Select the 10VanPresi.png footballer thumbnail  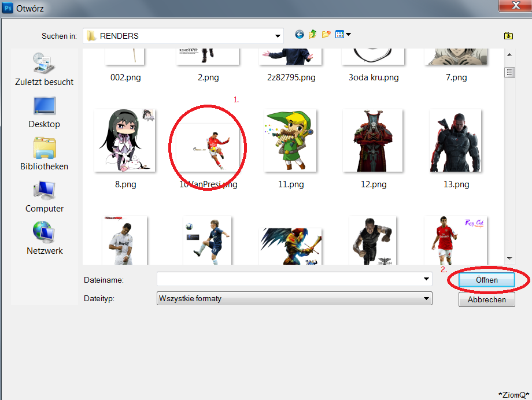207,147
